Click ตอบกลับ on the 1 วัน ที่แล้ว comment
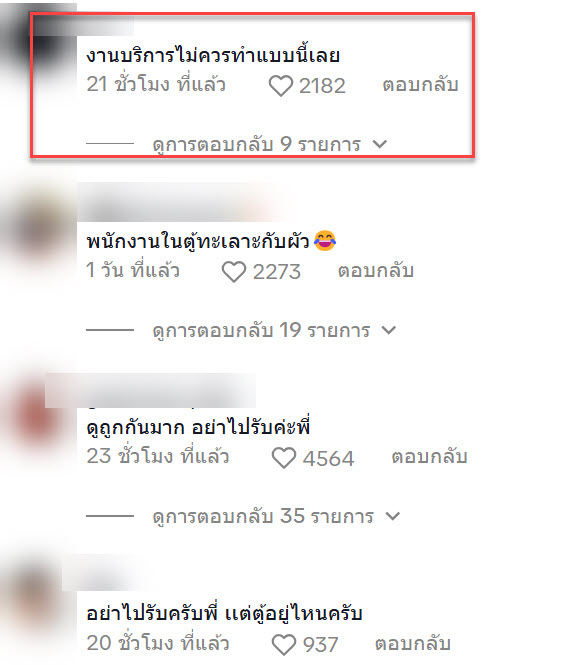 coord(375,271)
